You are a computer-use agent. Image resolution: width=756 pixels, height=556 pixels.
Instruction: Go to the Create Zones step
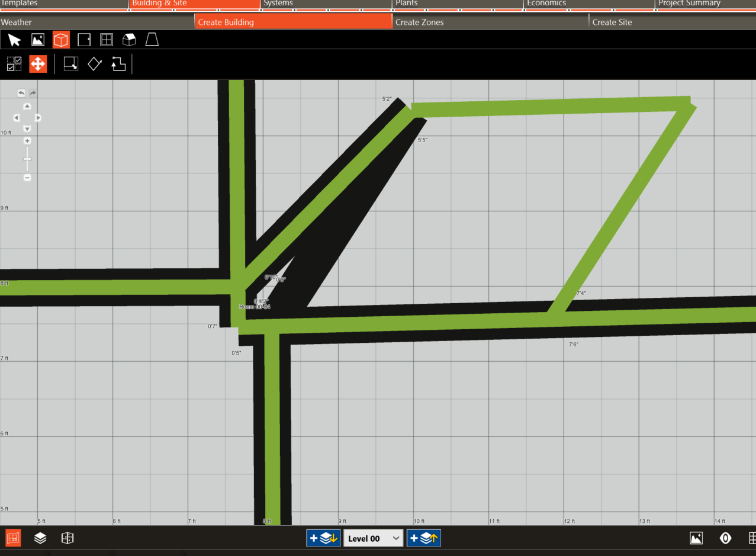(x=490, y=22)
